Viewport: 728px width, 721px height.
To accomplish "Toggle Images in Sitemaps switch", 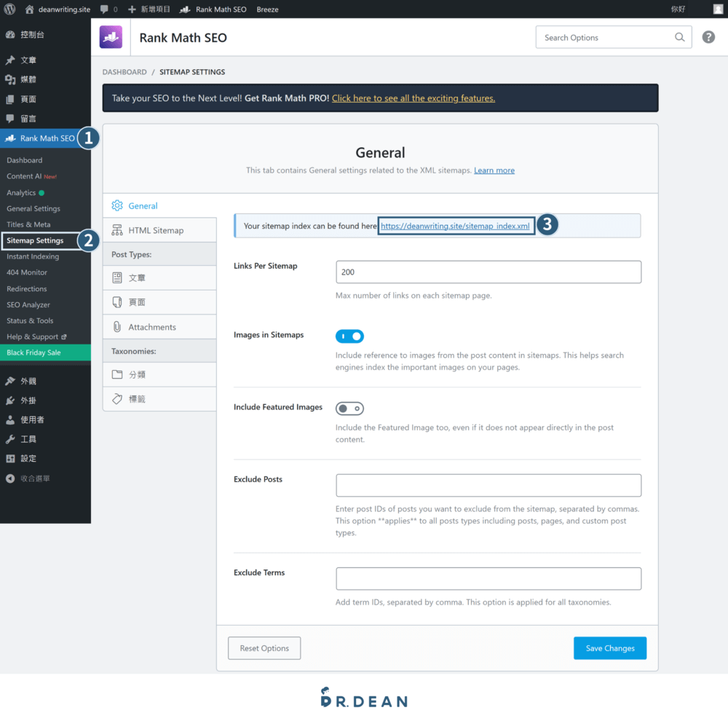I will click(349, 336).
